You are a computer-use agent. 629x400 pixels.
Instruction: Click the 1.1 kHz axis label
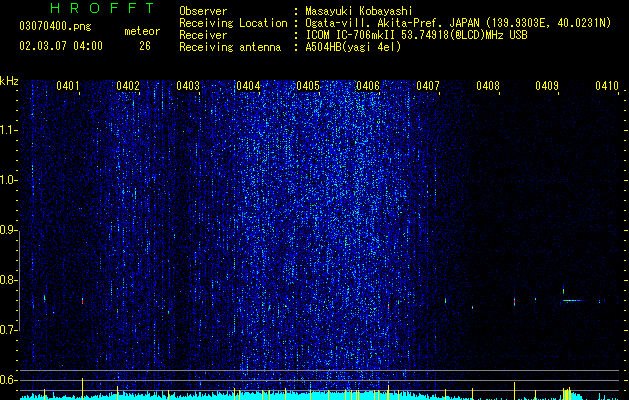(8, 130)
